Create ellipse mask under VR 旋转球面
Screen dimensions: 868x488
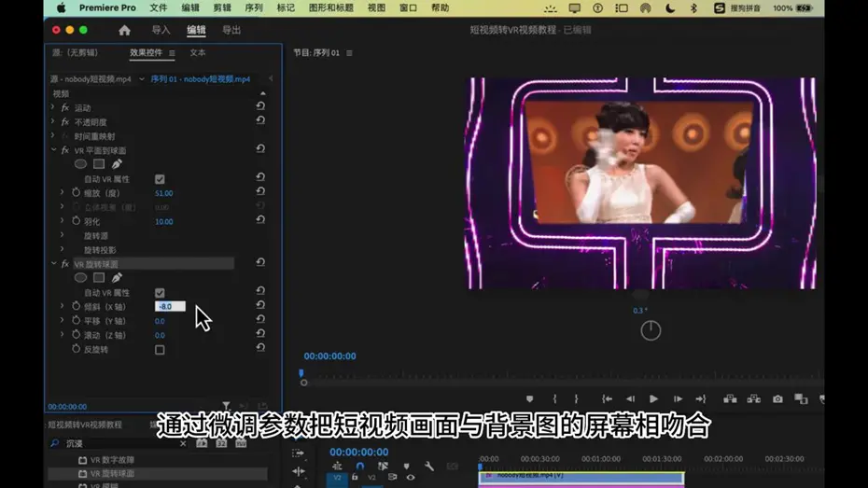coord(81,277)
